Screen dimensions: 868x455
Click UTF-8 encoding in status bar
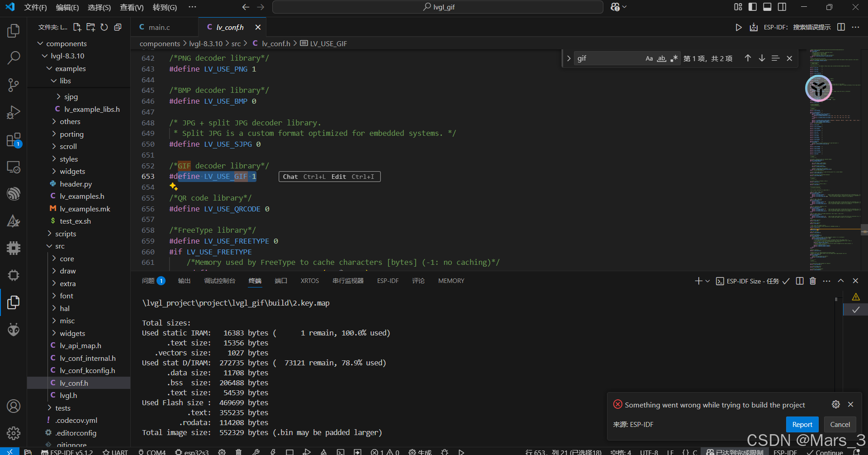[x=649, y=452]
